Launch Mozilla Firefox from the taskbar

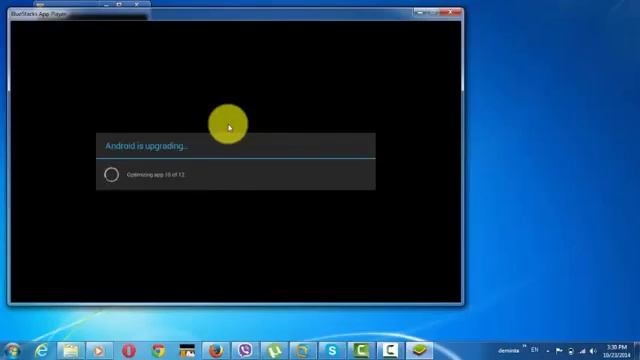216,351
